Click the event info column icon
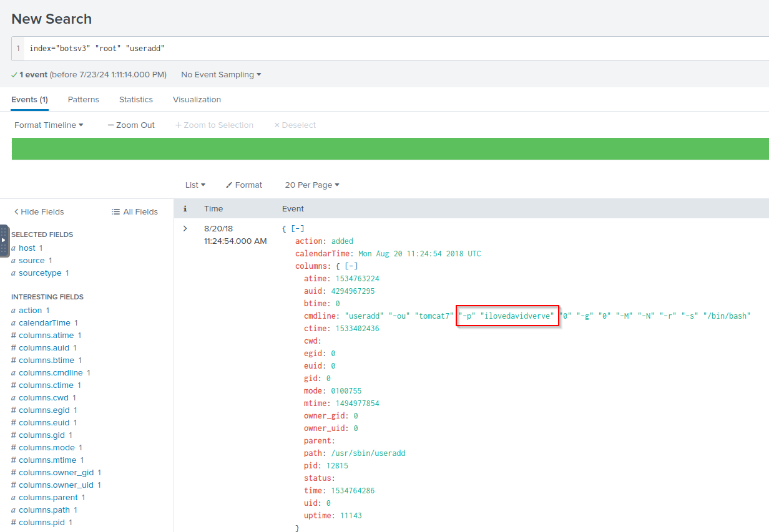Viewport: 769px width, 532px height. click(x=185, y=209)
